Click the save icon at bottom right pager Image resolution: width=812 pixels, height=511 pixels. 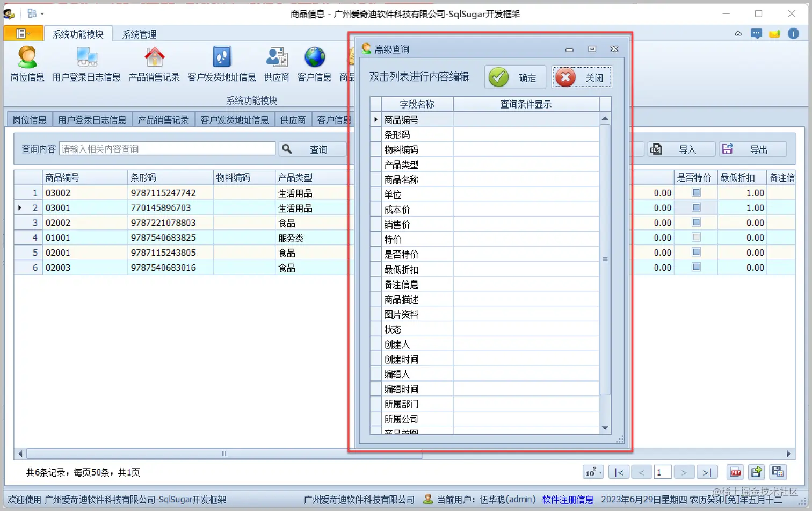(x=778, y=472)
